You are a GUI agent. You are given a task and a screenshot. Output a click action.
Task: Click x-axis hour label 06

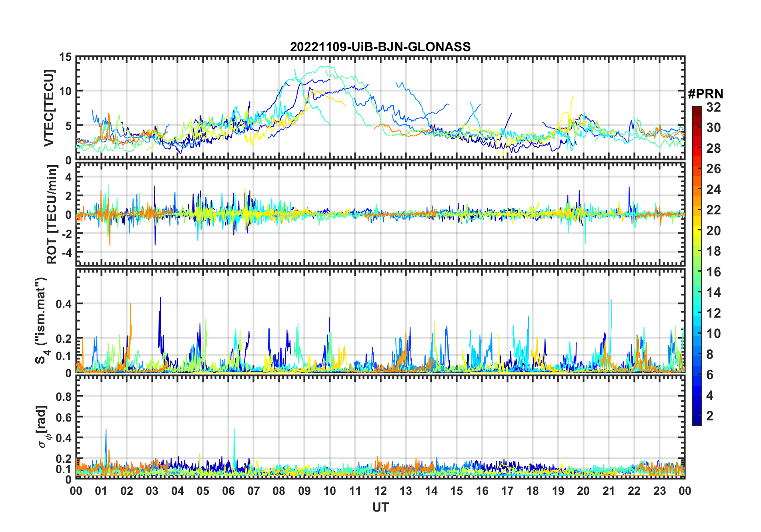click(228, 491)
